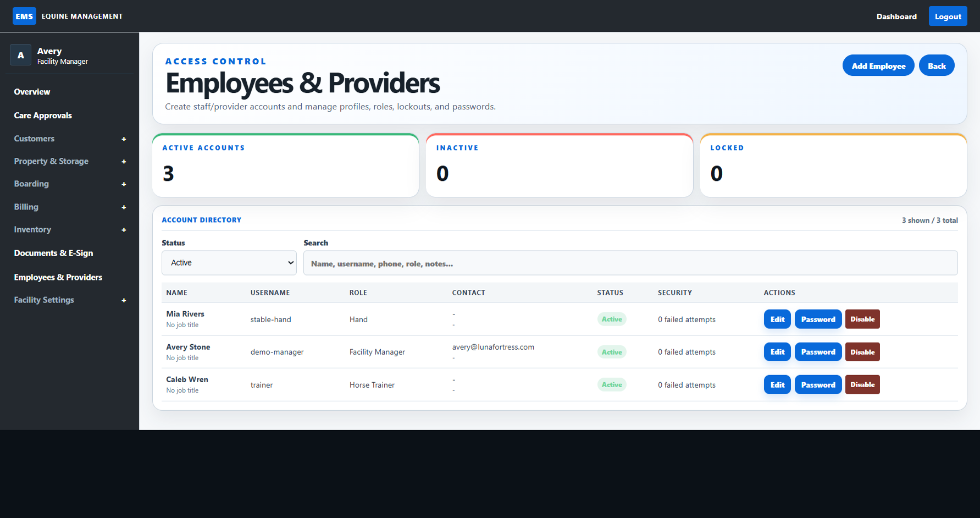Click Add Employee button
Image resolution: width=980 pixels, height=518 pixels.
click(x=878, y=65)
